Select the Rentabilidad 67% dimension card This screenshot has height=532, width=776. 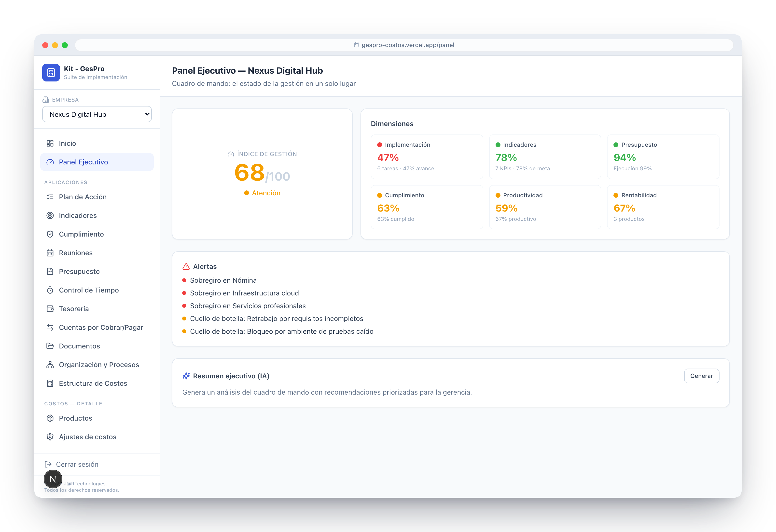[663, 207]
